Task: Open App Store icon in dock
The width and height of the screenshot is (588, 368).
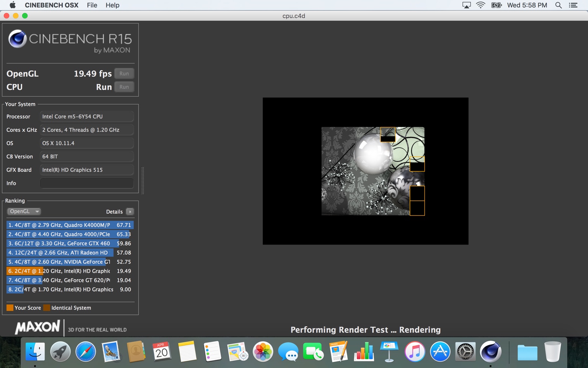Action: (x=440, y=351)
